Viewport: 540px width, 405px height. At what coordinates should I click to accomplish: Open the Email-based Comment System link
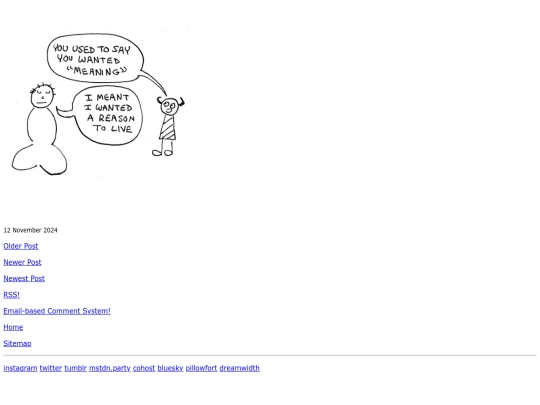[57, 311]
